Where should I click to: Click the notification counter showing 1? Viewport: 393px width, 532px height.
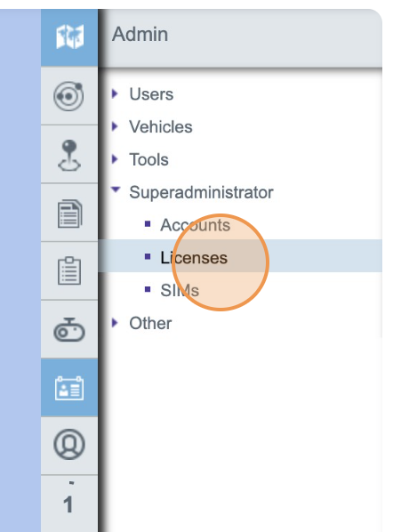[x=68, y=504]
